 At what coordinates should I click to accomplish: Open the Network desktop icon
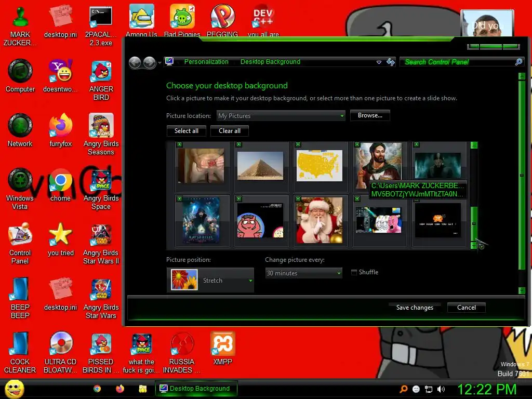click(x=20, y=130)
